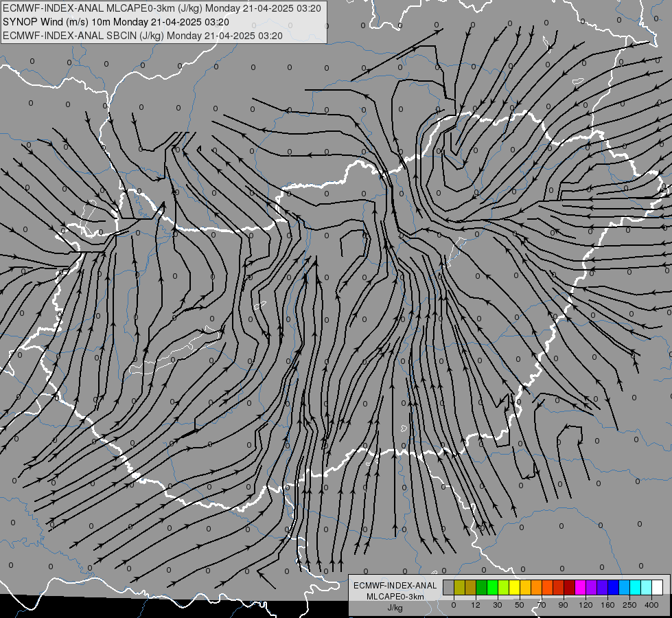Click the legend scale value '50'
Viewport: 672px width, 618px height.
520,605
